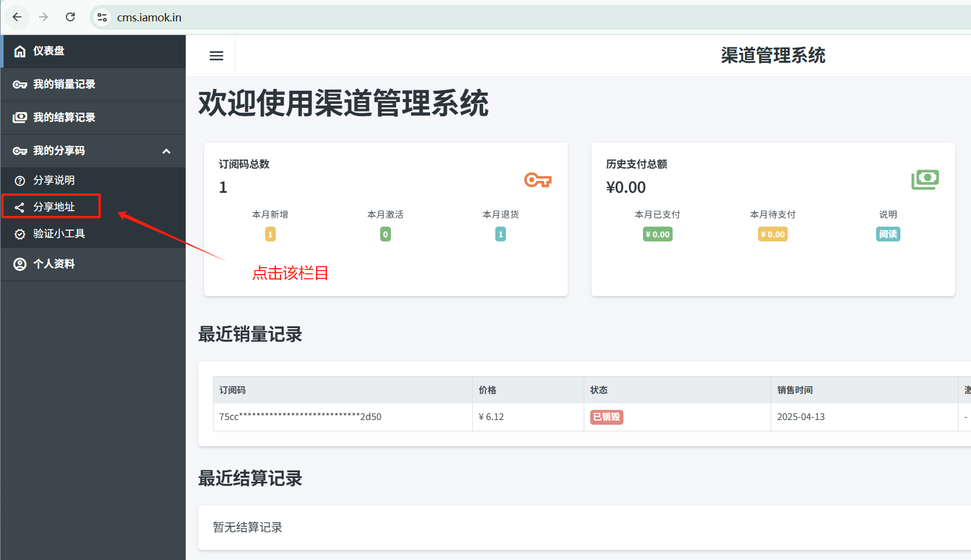
Task: Click the browser address bar URL
Action: [x=149, y=17]
